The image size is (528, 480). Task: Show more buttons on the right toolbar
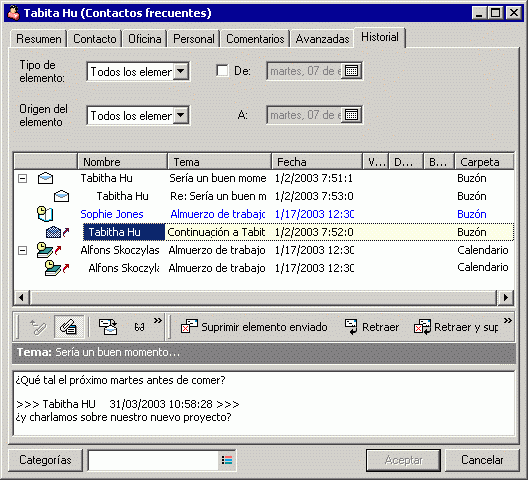pos(507,320)
